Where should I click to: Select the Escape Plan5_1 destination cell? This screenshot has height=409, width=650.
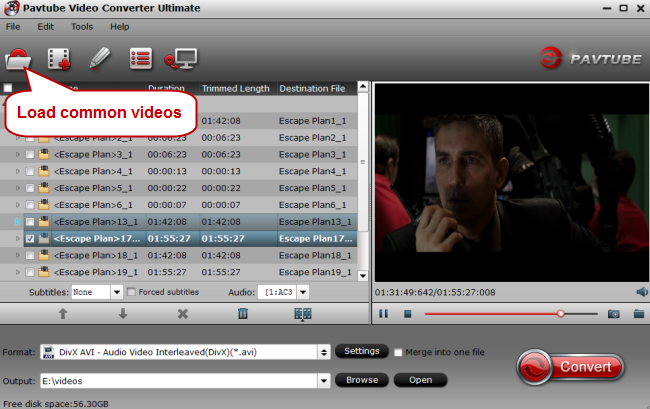[313, 188]
